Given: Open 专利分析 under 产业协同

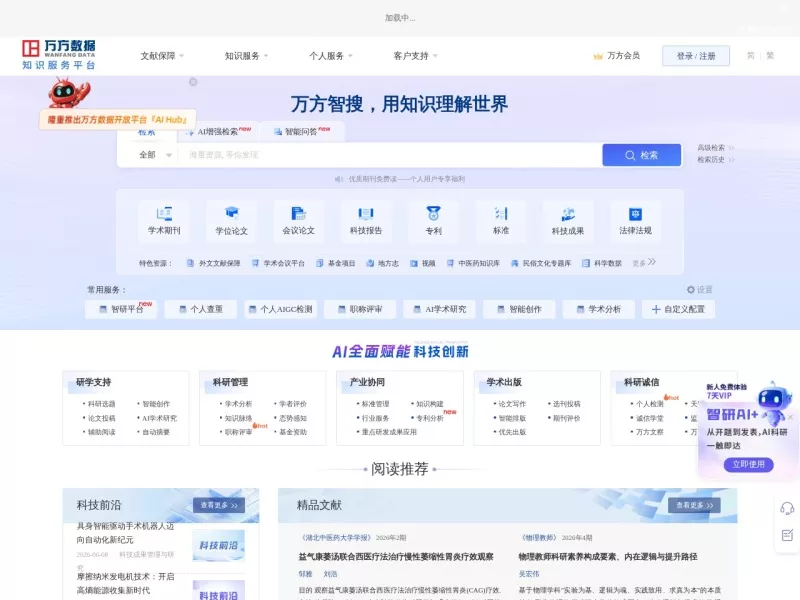Looking at the screenshot, I should coord(430,418).
